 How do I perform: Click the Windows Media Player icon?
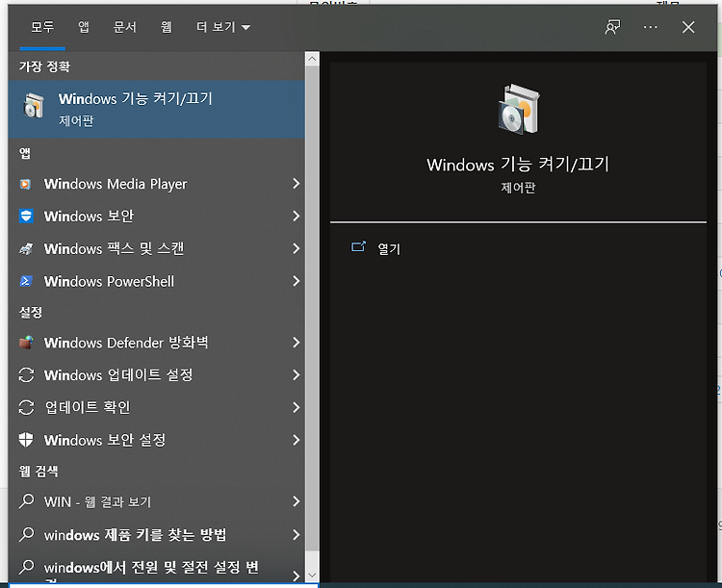click(x=26, y=184)
